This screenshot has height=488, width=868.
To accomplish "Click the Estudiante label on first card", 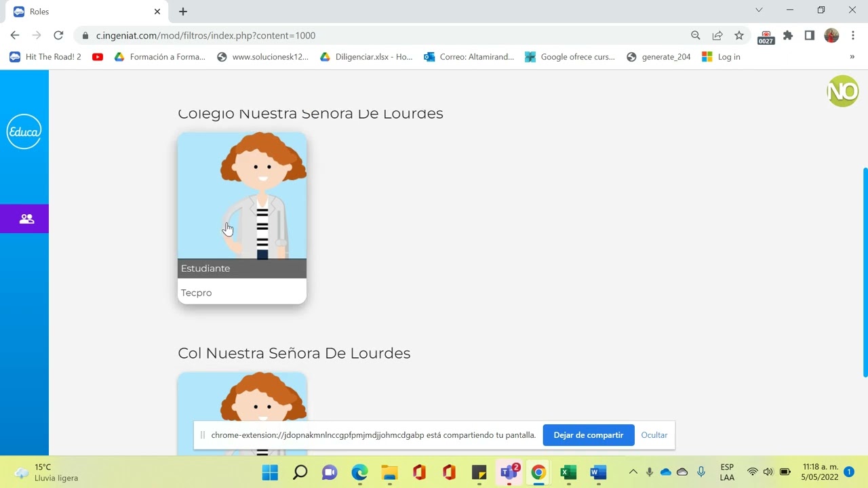I will tap(205, 268).
